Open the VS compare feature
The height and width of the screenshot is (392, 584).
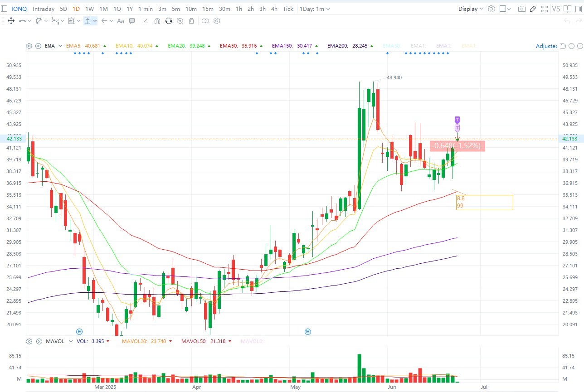[x=556, y=9]
